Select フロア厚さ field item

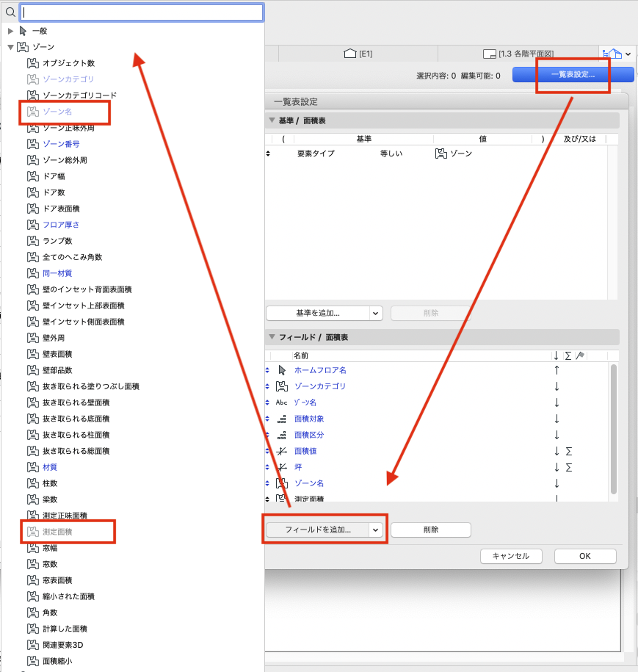[x=61, y=225]
